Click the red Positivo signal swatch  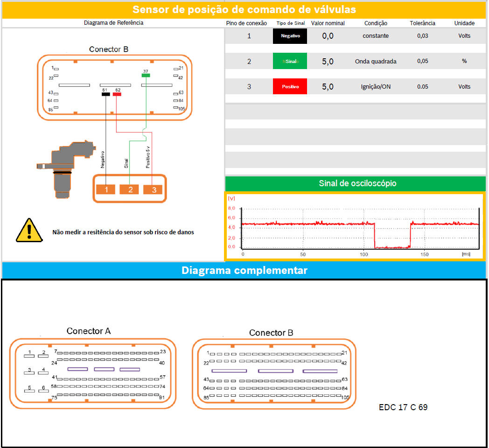290,86
